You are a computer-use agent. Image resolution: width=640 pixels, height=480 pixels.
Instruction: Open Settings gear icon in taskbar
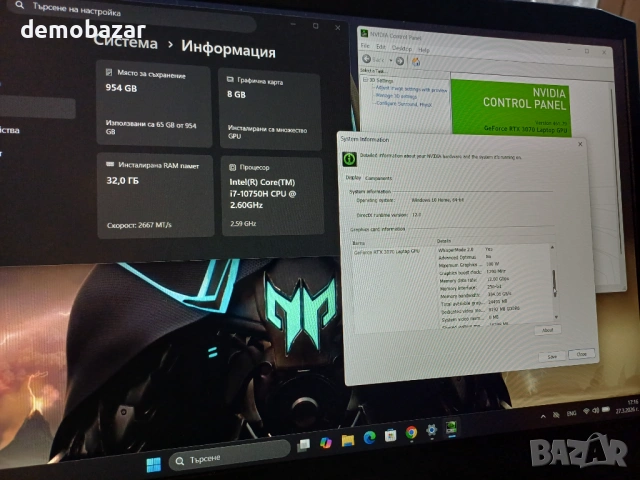(x=432, y=430)
